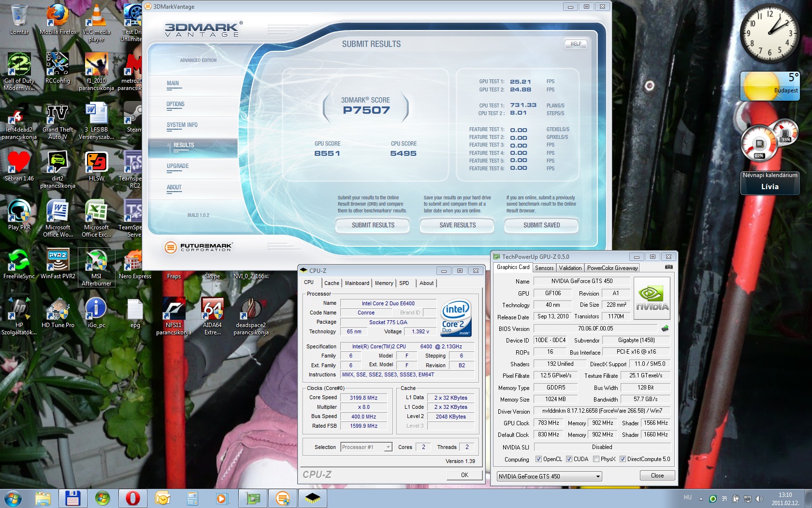The width and height of the screenshot is (812, 508).
Task: Click the SUBMIT RESULTS button
Action: coord(373,225)
